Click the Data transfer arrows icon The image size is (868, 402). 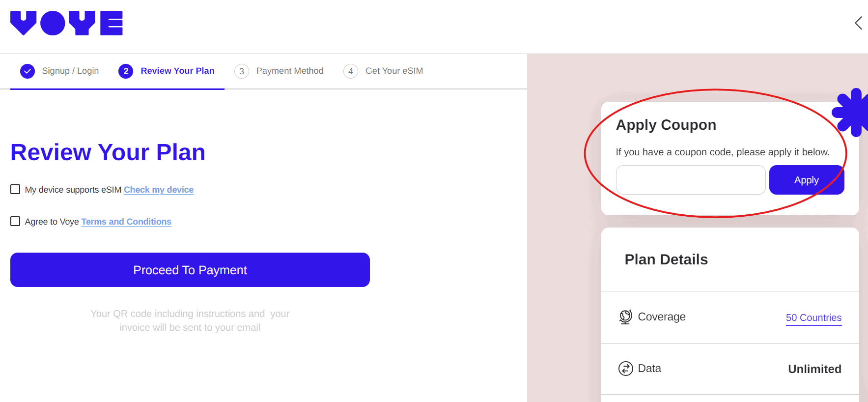click(x=625, y=369)
